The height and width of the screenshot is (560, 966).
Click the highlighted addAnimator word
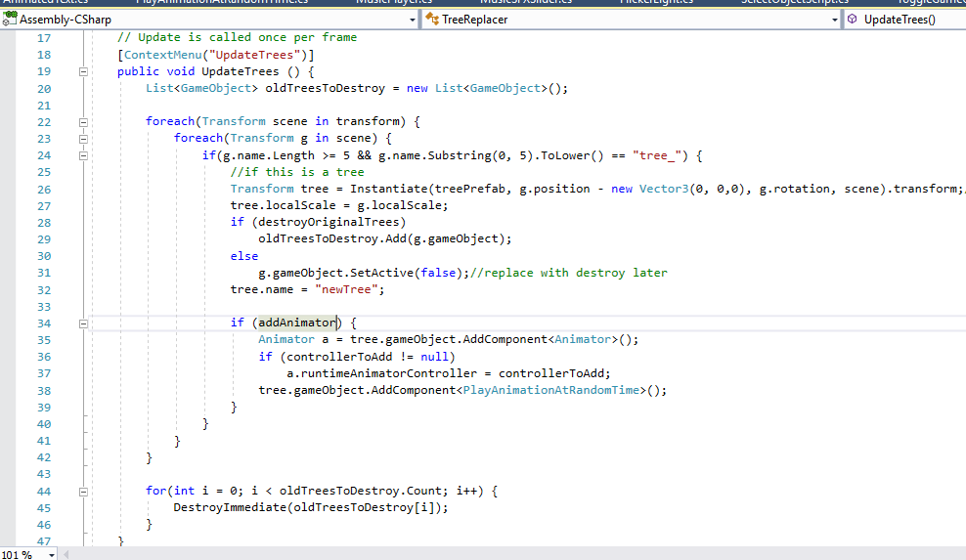point(297,323)
